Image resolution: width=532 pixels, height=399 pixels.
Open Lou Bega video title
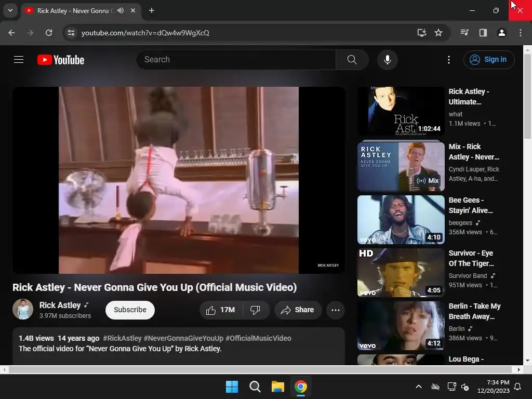466,360
